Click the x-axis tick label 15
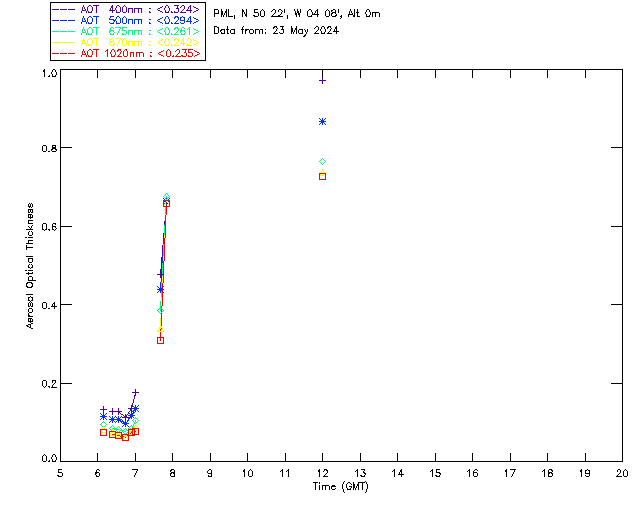640x512 pixels. pyautogui.click(x=435, y=474)
